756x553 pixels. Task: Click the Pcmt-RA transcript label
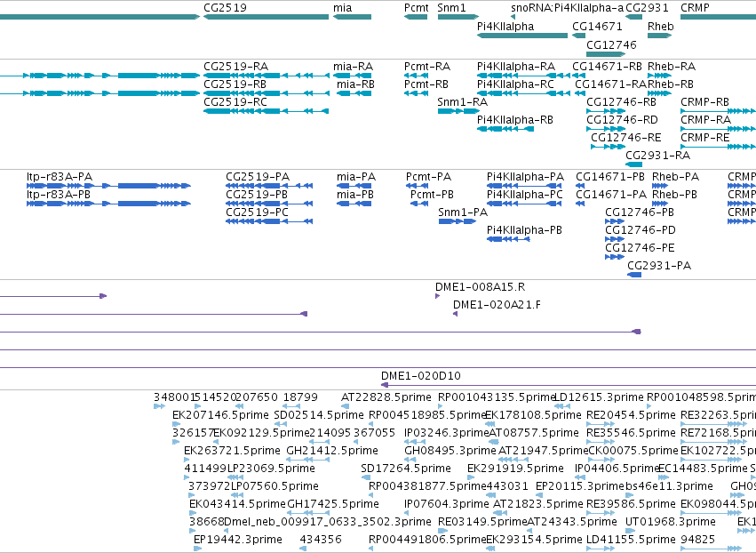pyautogui.click(x=426, y=67)
